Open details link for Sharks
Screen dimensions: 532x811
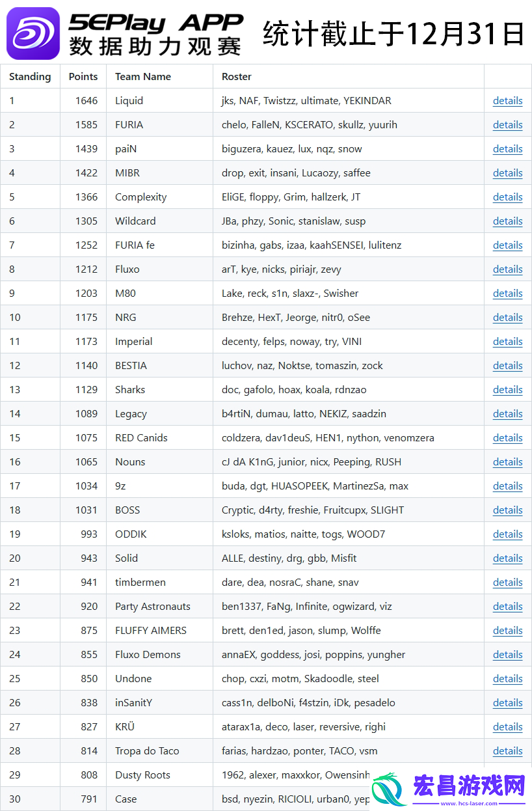(507, 390)
